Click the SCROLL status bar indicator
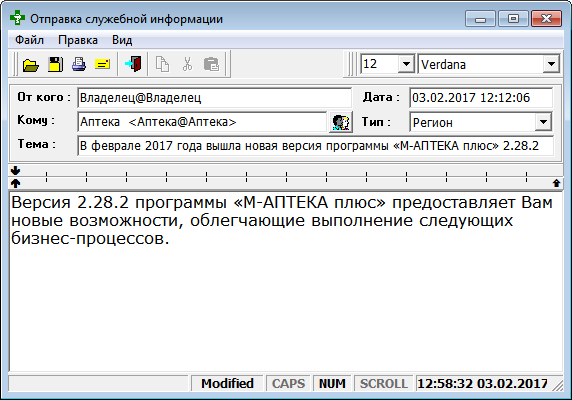Screen dimensions: 572x400 pyautogui.click(x=383, y=383)
